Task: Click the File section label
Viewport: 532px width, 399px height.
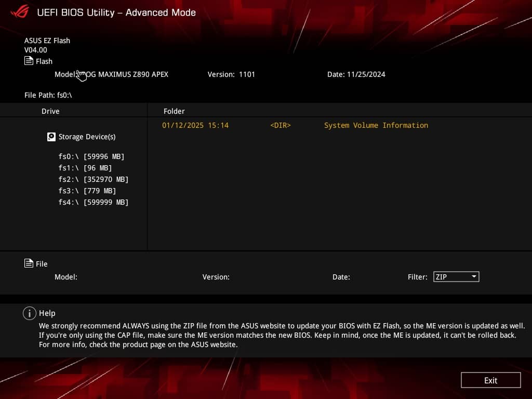Action: pyautogui.click(x=42, y=264)
